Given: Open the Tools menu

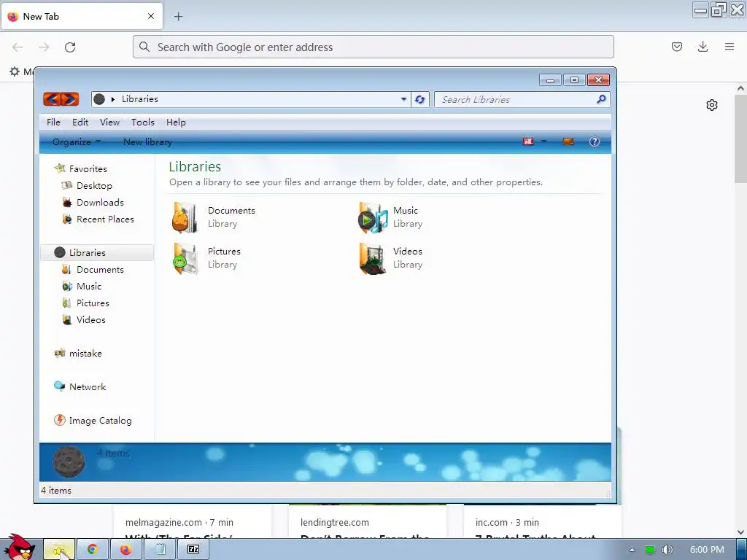Looking at the screenshot, I should click(143, 122).
